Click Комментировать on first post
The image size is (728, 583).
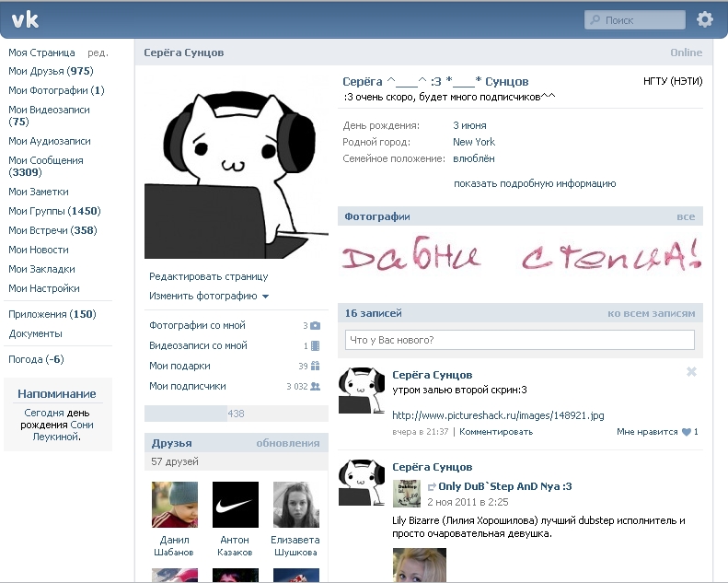[x=496, y=432]
